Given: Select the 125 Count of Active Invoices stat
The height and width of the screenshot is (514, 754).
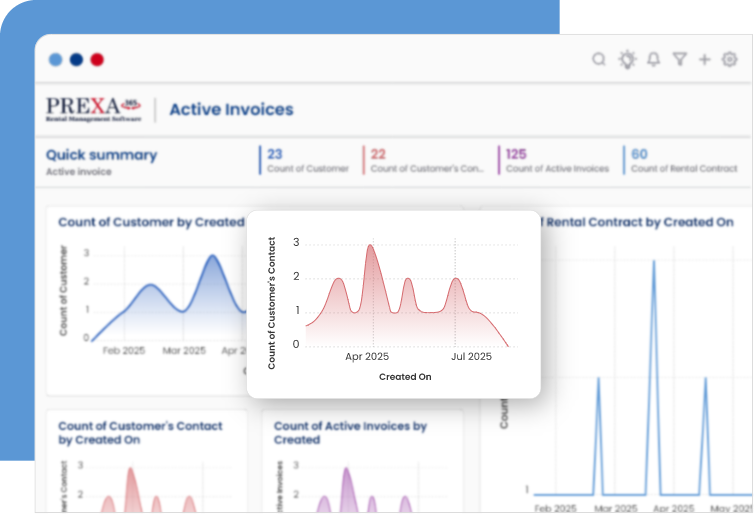Looking at the screenshot, I should click(556, 160).
